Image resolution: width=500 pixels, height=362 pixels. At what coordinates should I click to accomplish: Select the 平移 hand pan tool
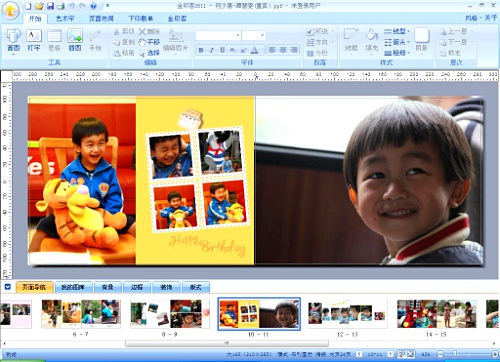click(149, 42)
